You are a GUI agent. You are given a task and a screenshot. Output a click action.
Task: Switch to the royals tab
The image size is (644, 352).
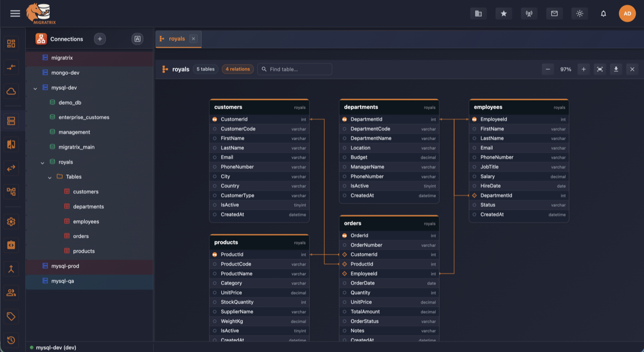tap(177, 38)
